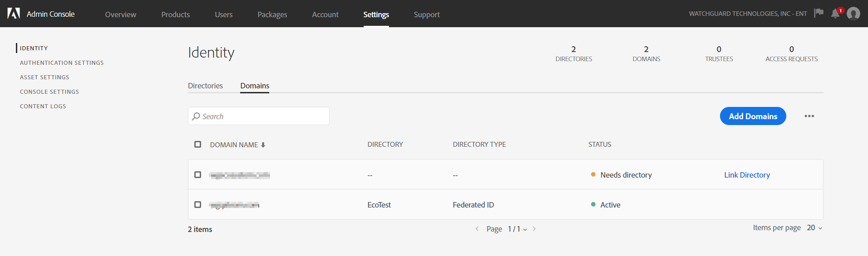Image resolution: width=868 pixels, height=256 pixels.
Task: Check the EcoTest domain row checkbox
Action: point(197,205)
